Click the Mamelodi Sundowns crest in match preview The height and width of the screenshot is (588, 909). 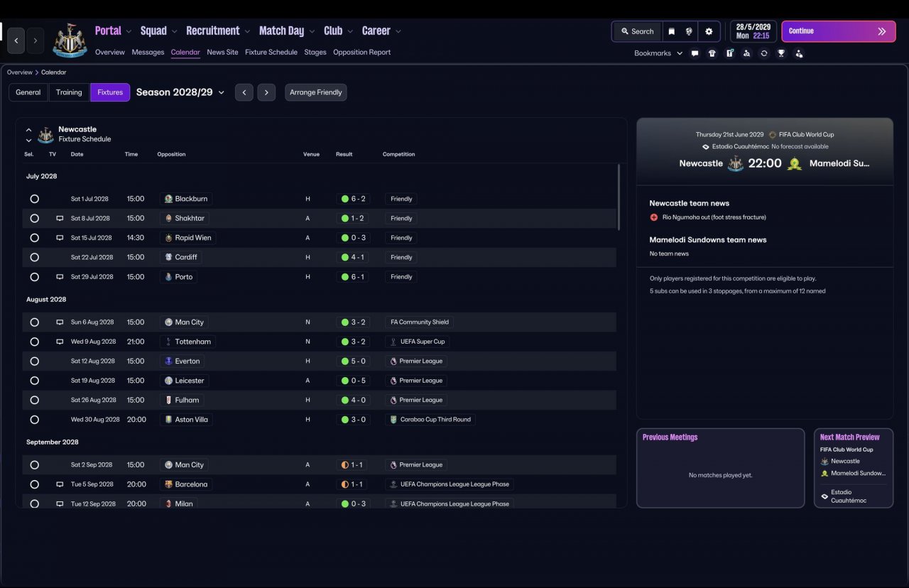pos(794,163)
